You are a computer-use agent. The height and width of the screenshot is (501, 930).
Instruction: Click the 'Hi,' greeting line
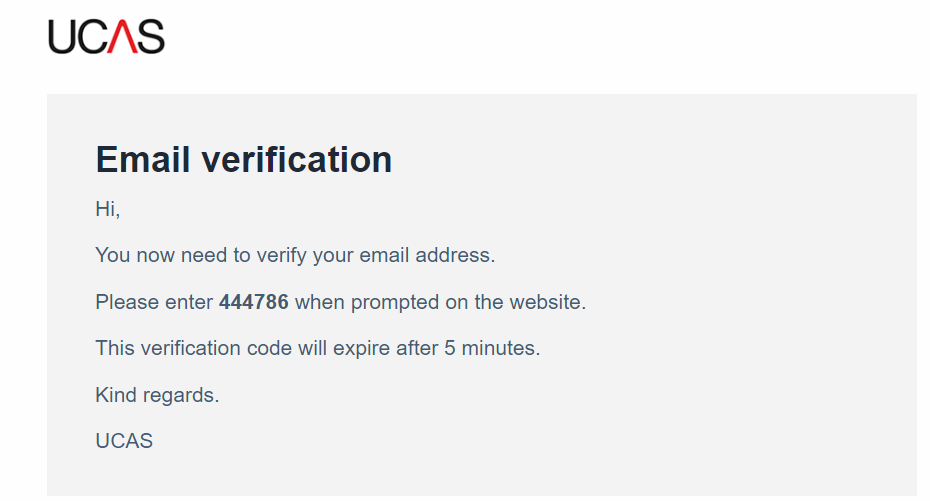[x=108, y=209]
